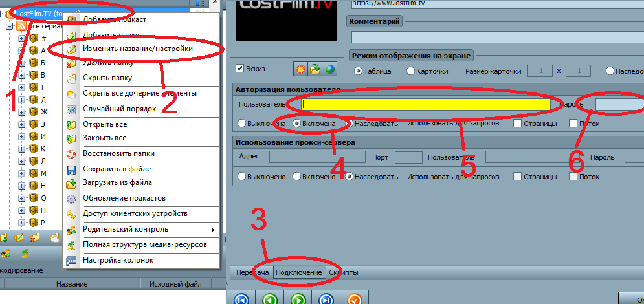Expand the 'Б' folder in the tree
The image size is (644, 304).
21,63
